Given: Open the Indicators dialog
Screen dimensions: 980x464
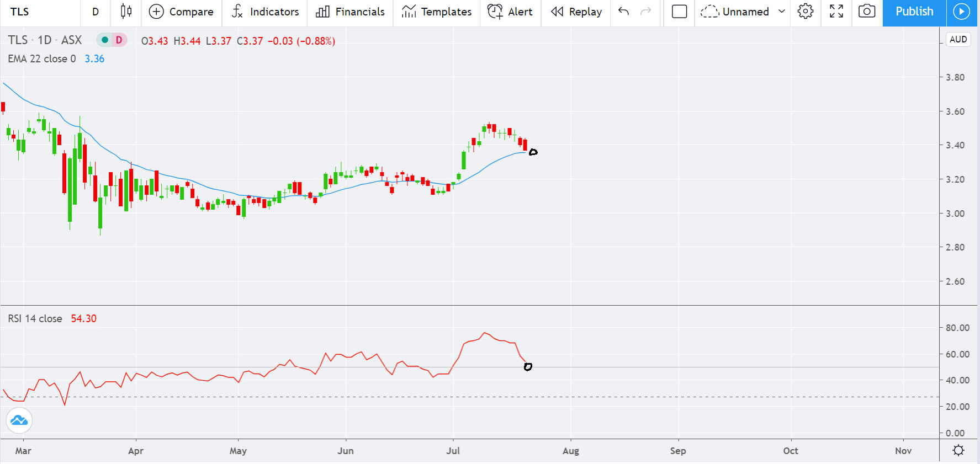Looking at the screenshot, I should (x=265, y=12).
